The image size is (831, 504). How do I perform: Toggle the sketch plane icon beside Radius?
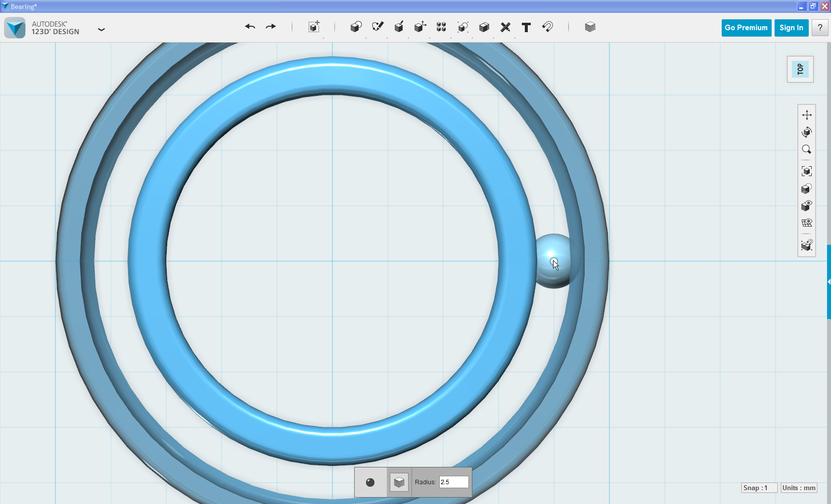pos(399,482)
